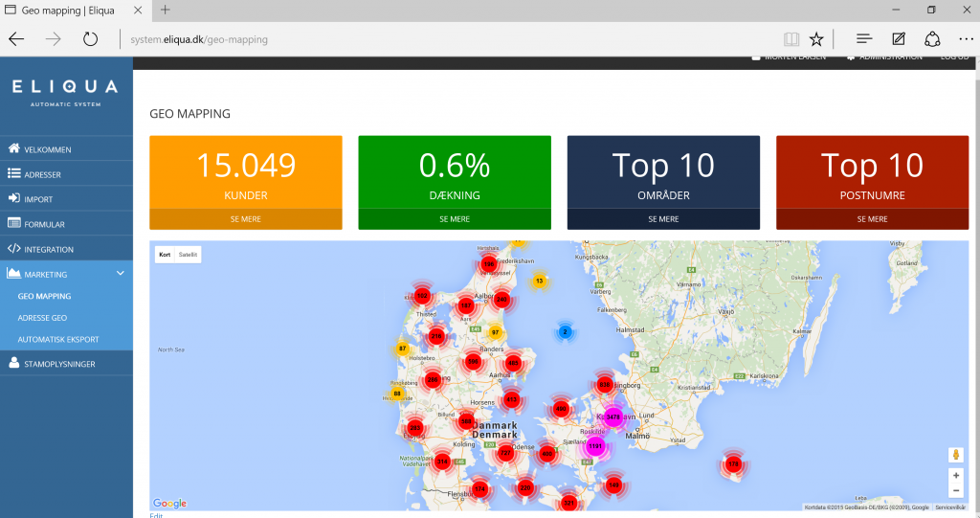Viewport: 980px width, 518px height.
Task: Click the address bar URL
Action: [199, 39]
